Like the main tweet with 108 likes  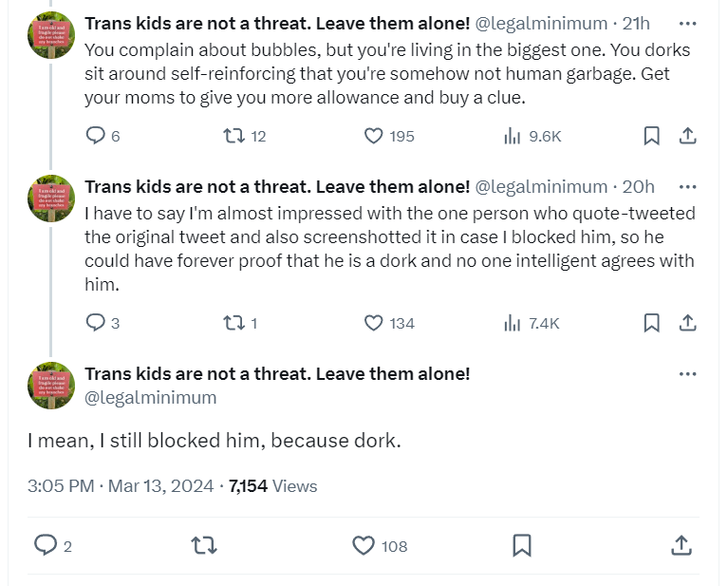pos(364,545)
